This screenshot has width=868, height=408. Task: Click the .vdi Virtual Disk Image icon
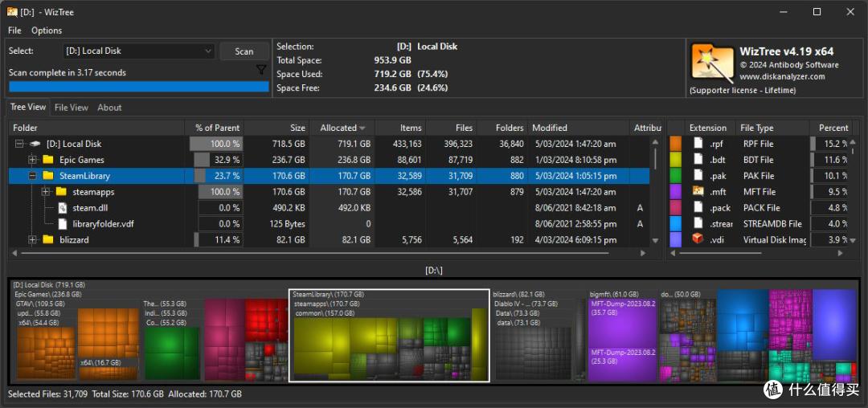[698, 240]
